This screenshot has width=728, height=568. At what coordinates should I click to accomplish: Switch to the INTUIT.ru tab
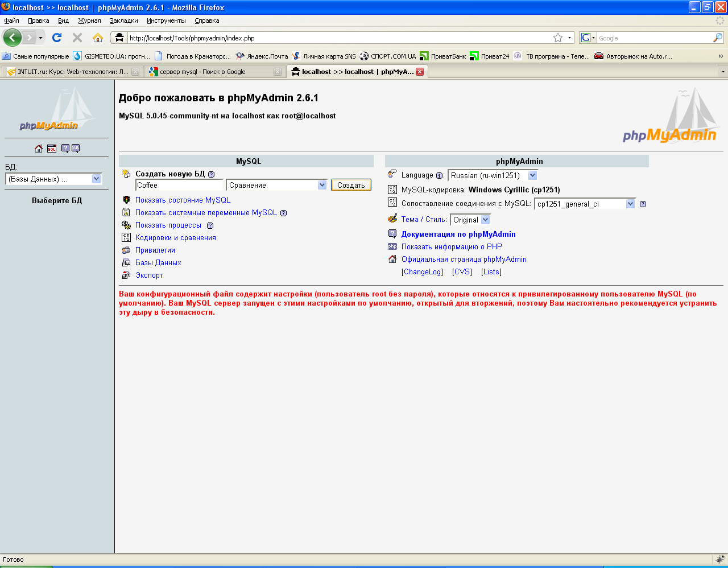(72, 72)
